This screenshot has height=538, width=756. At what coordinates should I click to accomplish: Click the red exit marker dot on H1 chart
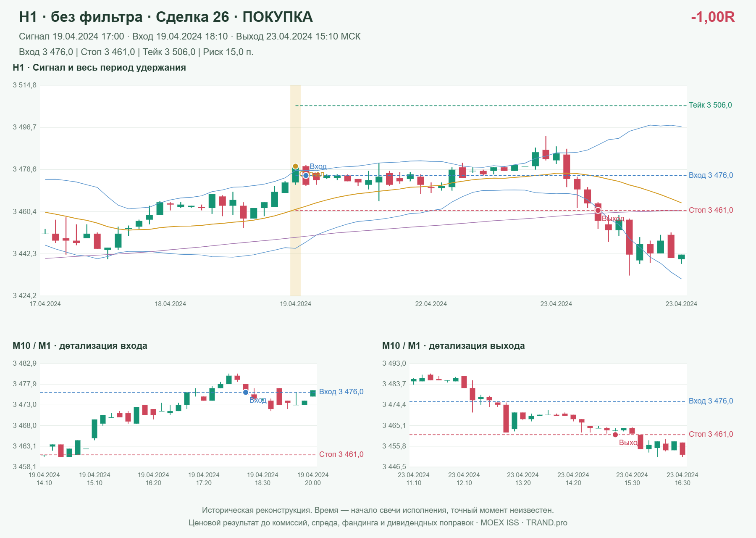point(598,210)
